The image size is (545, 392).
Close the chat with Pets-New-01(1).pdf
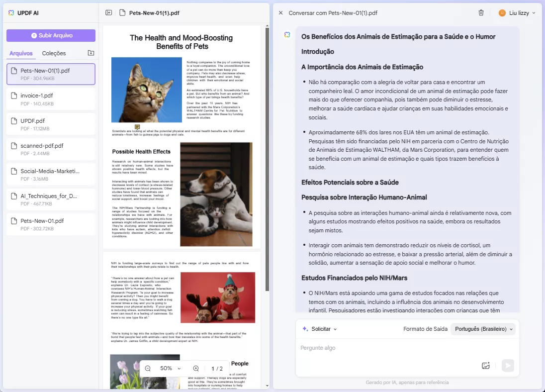pyautogui.click(x=281, y=13)
